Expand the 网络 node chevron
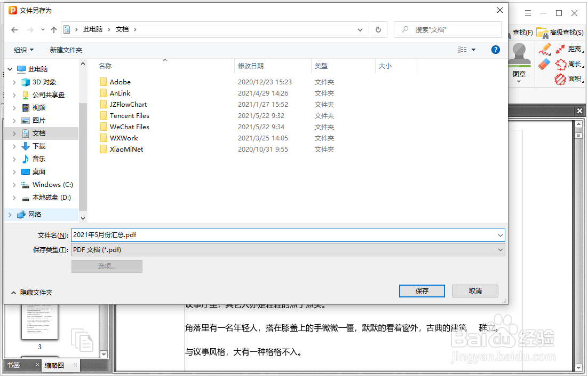The image size is (588, 377). tap(10, 214)
